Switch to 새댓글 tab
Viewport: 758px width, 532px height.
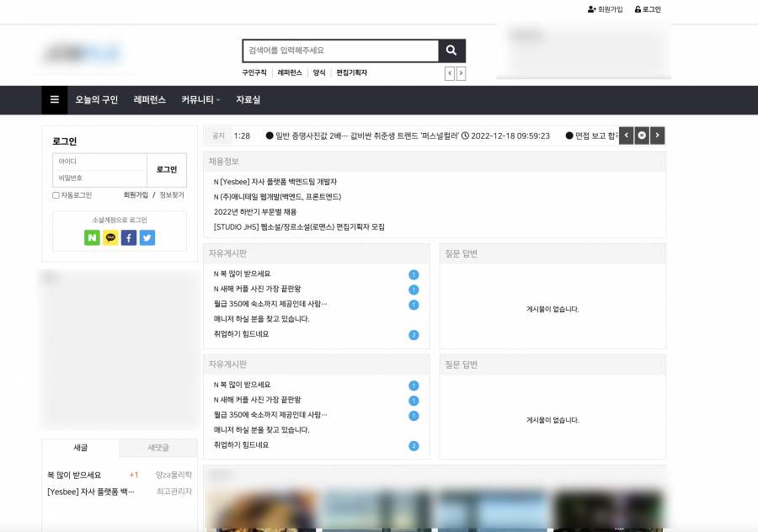[158, 448]
